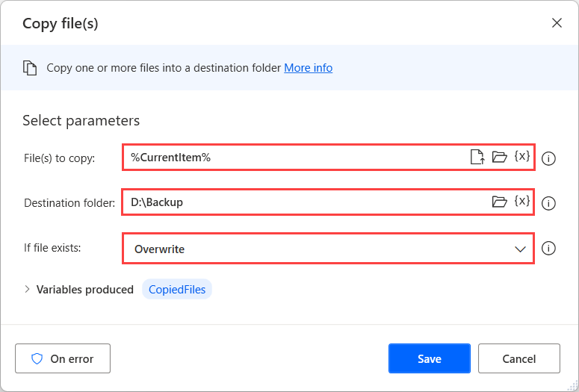This screenshot has width=579, height=392.
Task: Show info for Destination folder field
Action: tap(548, 203)
